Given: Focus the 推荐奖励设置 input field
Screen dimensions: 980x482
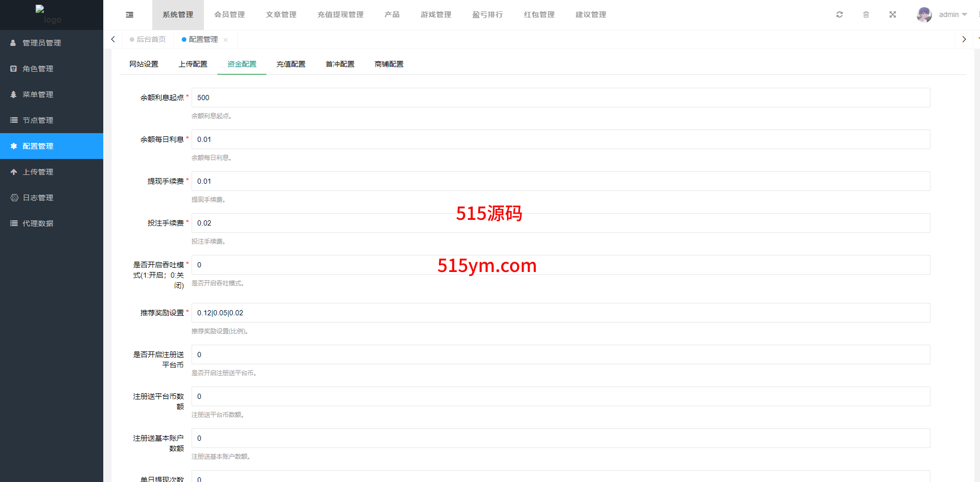Looking at the screenshot, I should tap(560, 313).
